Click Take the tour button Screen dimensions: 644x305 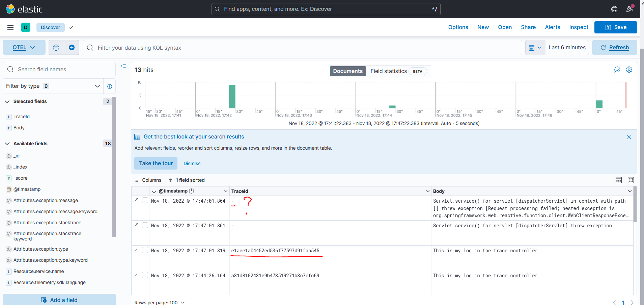pyautogui.click(x=156, y=163)
